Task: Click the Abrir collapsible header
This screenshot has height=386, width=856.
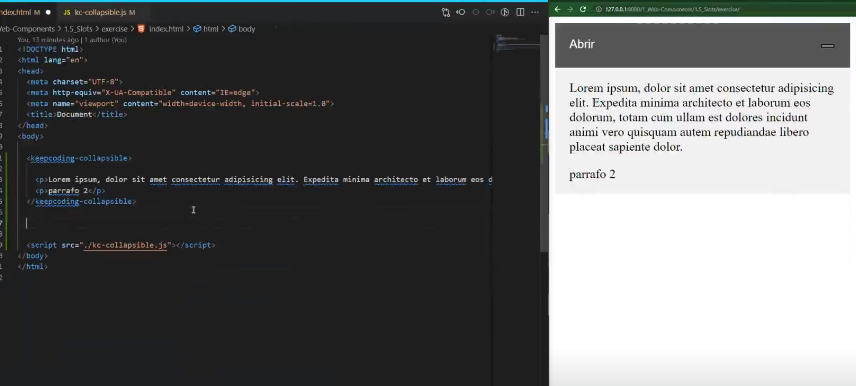Action: [702, 45]
